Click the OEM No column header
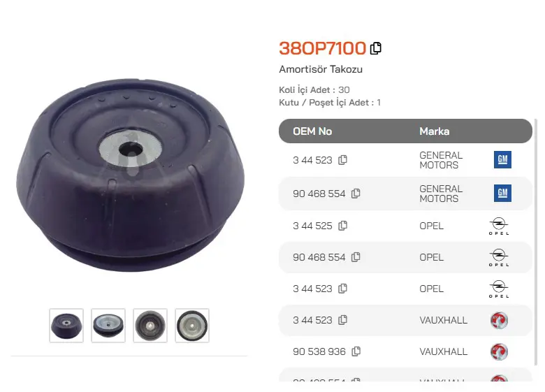The width and height of the screenshot is (545, 392). [x=312, y=131]
